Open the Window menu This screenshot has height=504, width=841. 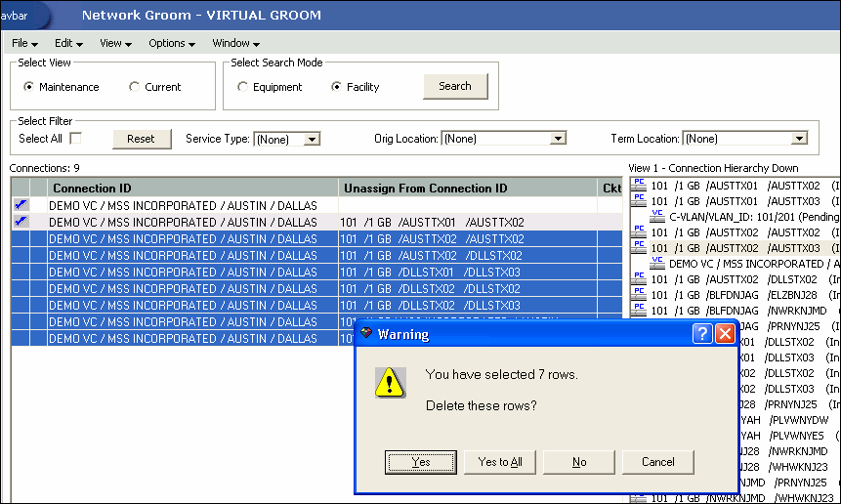[x=235, y=43]
